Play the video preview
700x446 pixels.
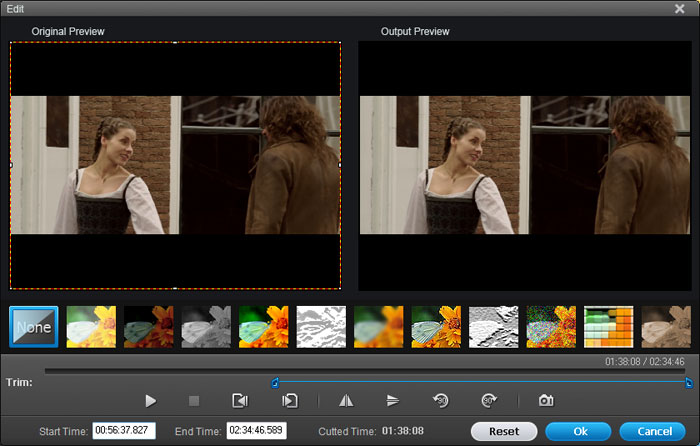click(151, 401)
